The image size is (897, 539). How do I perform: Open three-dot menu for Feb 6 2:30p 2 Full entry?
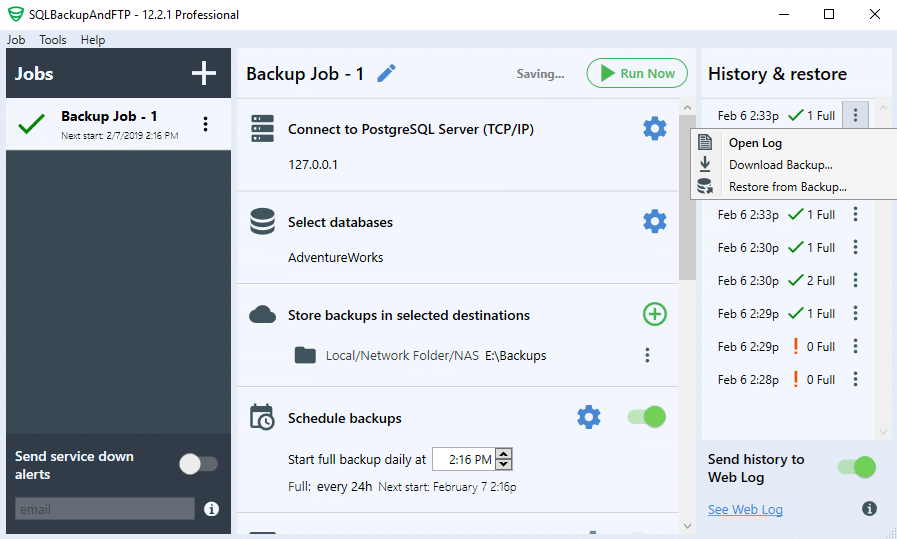(x=855, y=280)
